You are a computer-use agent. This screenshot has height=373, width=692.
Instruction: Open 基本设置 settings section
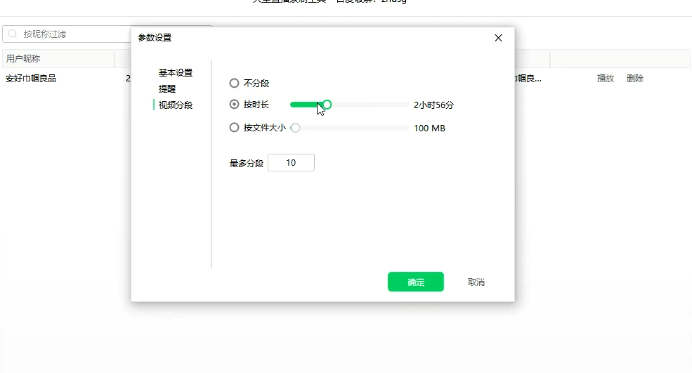pyautogui.click(x=176, y=73)
